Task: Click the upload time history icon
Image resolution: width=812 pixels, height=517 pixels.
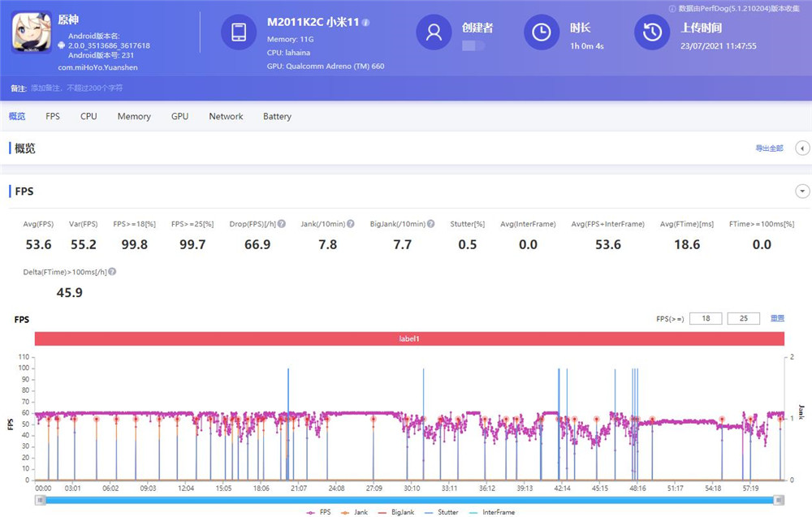Action: tap(652, 32)
